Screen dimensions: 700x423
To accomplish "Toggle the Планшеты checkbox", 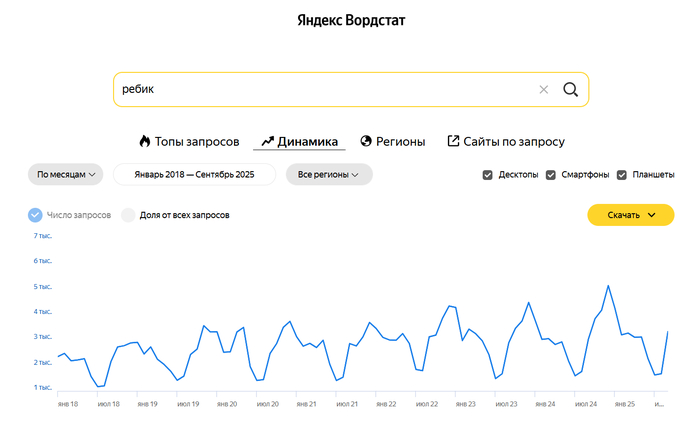I will point(622,175).
